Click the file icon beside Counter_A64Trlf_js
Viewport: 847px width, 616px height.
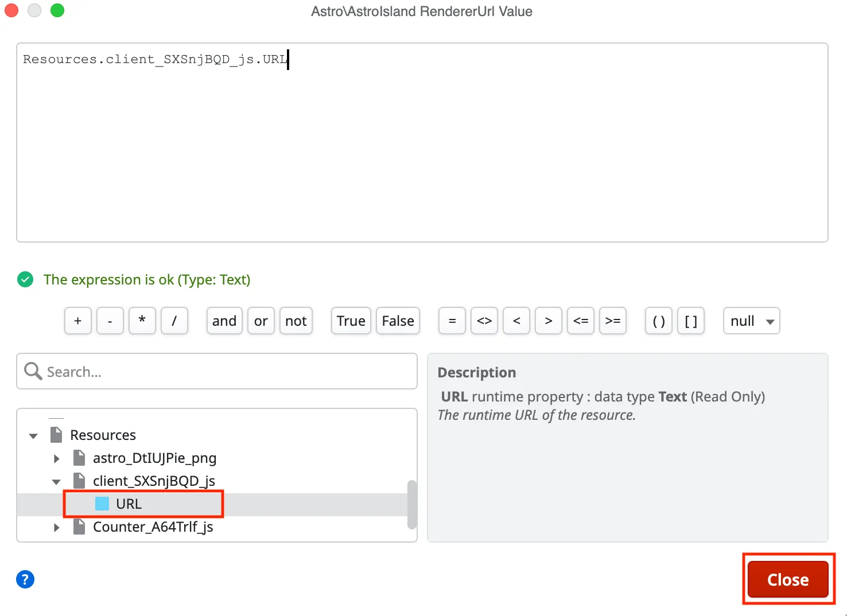[79, 527]
